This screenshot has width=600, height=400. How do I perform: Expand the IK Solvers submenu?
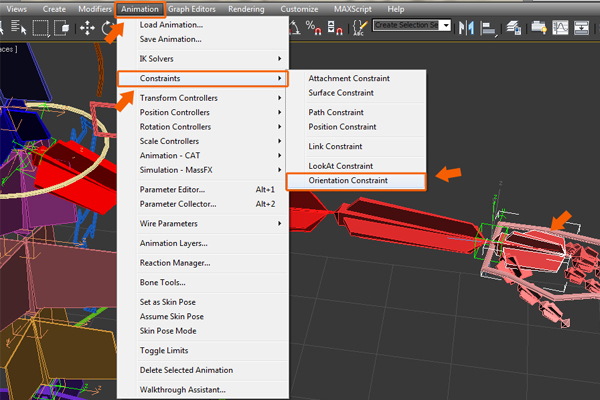[x=203, y=59]
